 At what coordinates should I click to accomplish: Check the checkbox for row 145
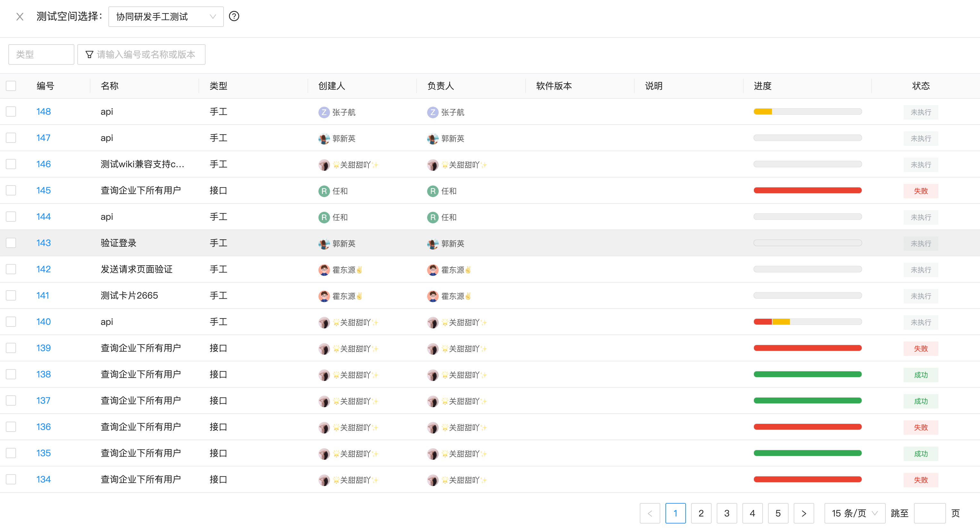click(x=11, y=190)
